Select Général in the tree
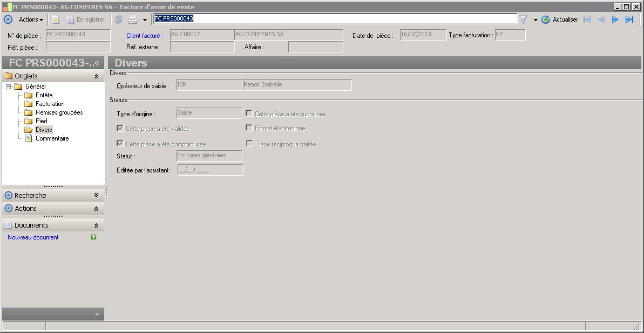This screenshot has height=333, width=644. pyautogui.click(x=35, y=86)
